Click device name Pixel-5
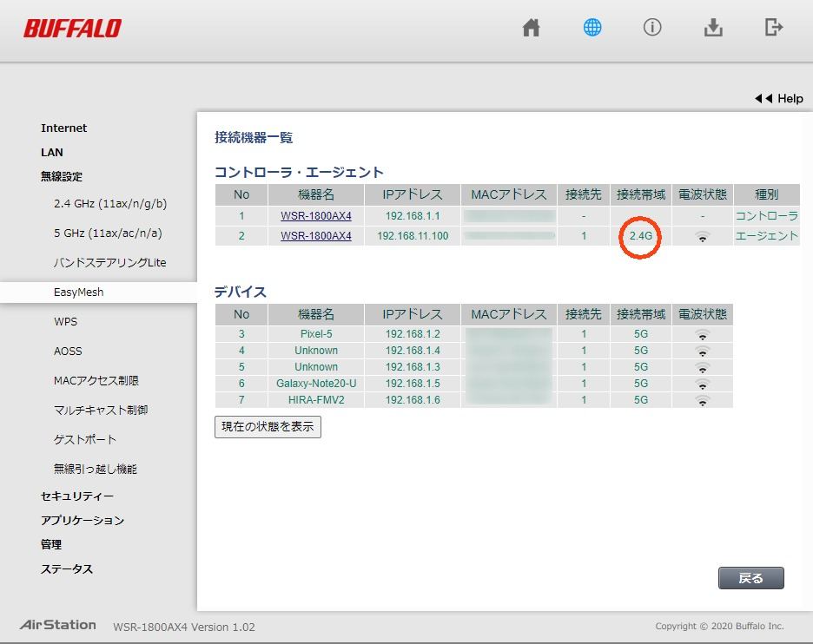This screenshot has height=644, width=813. click(x=316, y=334)
